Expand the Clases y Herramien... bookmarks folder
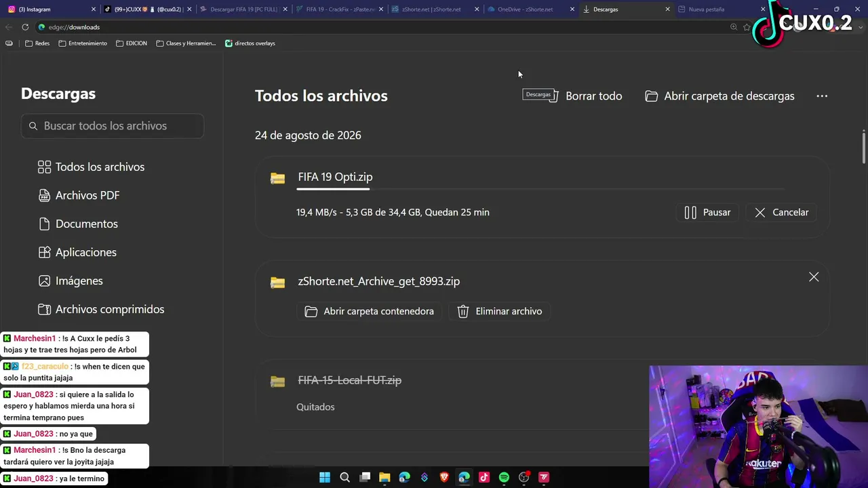This screenshot has width=868, height=488. [186, 43]
